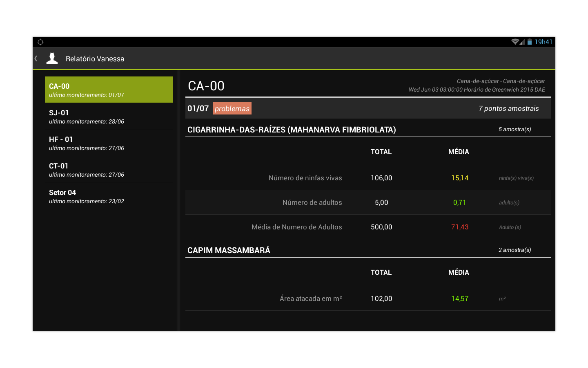Tap the total value 102,00

[381, 298]
